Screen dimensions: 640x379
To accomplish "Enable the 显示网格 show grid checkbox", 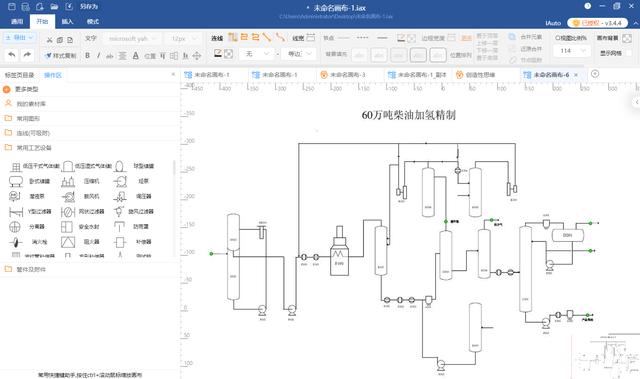I will (629, 53).
